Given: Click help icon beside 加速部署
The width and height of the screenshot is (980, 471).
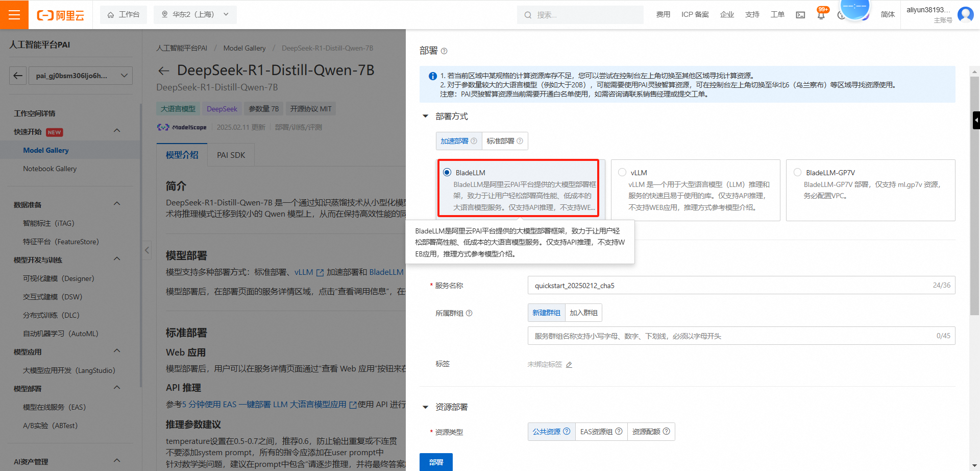Looking at the screenshot, I should pyautogui.click(x=474, y=141).
